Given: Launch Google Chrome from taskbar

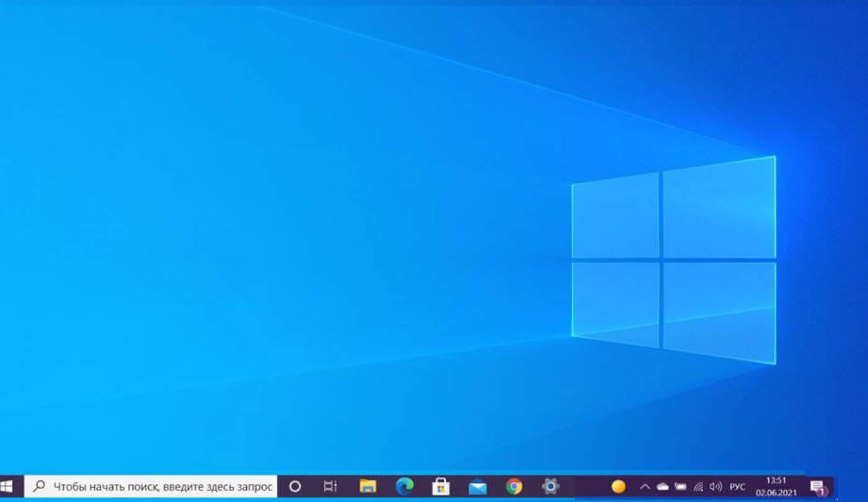Looking at the screenshot, I should (x=514, y=487).
